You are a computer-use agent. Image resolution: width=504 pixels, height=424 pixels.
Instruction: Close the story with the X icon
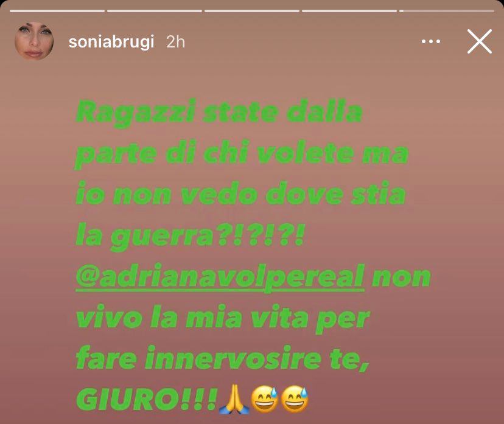pos(480,41)
